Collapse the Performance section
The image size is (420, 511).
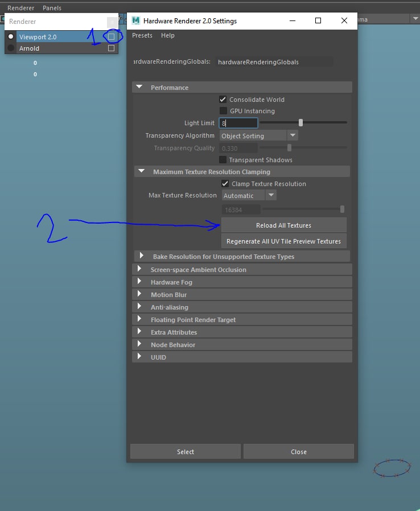pos(139,87)
